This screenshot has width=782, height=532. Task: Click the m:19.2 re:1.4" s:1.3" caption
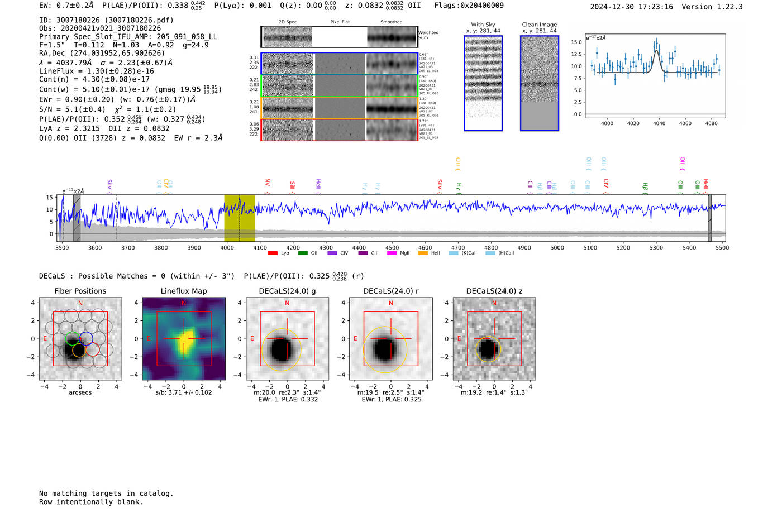tap(494, 392)
